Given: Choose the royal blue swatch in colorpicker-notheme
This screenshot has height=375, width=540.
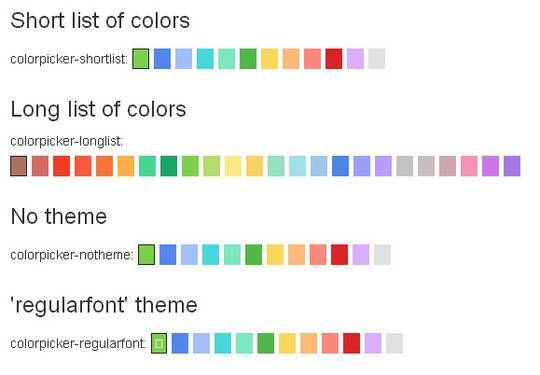Looking at the screenshot, I should [x=168, y=254].
